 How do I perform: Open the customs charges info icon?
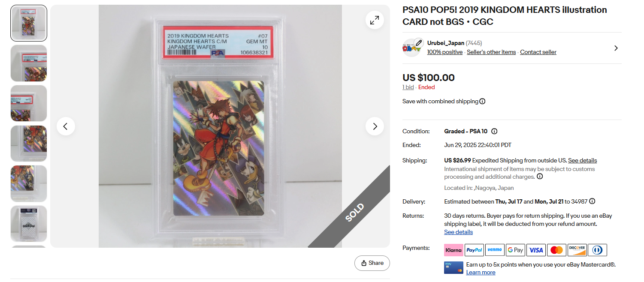pos(540,177)
